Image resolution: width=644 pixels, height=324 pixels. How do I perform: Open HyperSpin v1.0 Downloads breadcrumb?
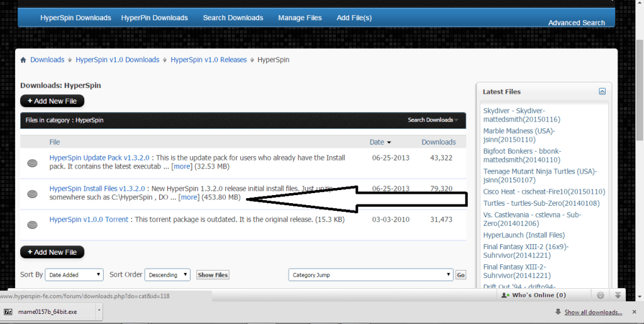tap(118, 60)
